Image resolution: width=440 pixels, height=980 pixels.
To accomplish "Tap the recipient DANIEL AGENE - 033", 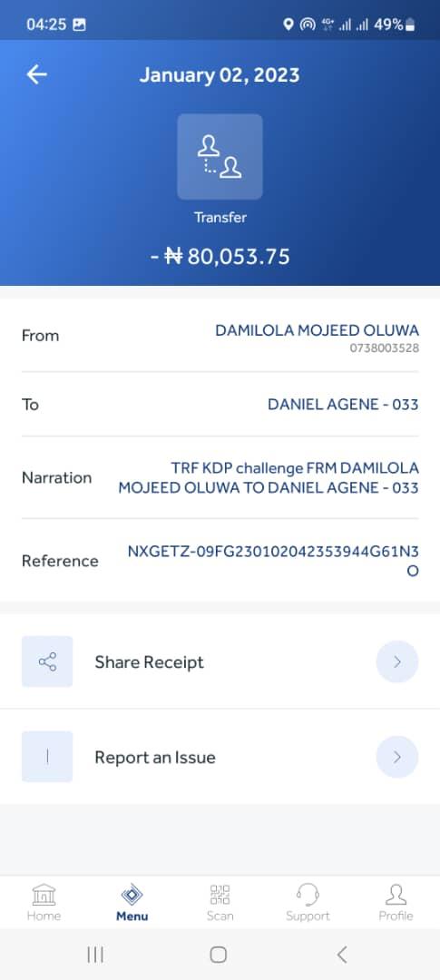I will tap(343, 405).
